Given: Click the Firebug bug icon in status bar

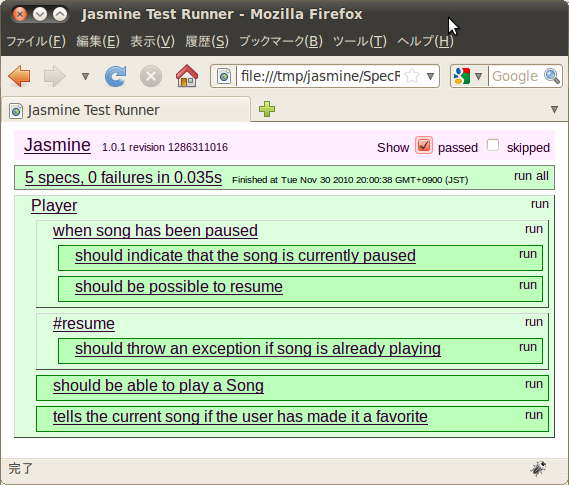Looking at the screenshot, I should pyautogui.click(x=538, y=468).
